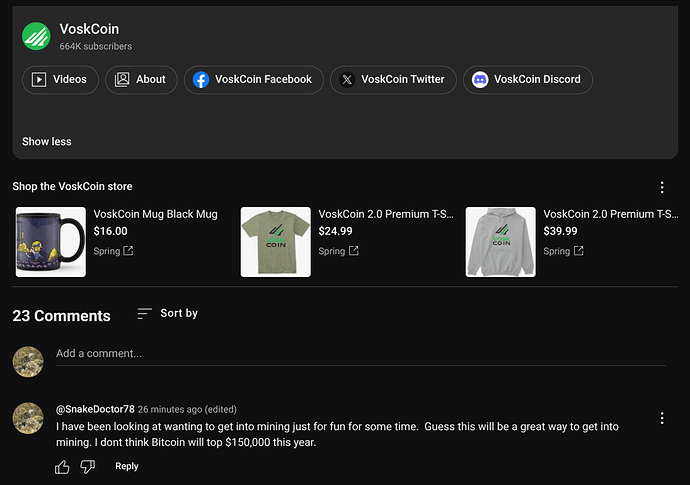690x485 pixels.
Task: Open the $39.99 Premium hoodie title
Action: [x=611, y=214]
